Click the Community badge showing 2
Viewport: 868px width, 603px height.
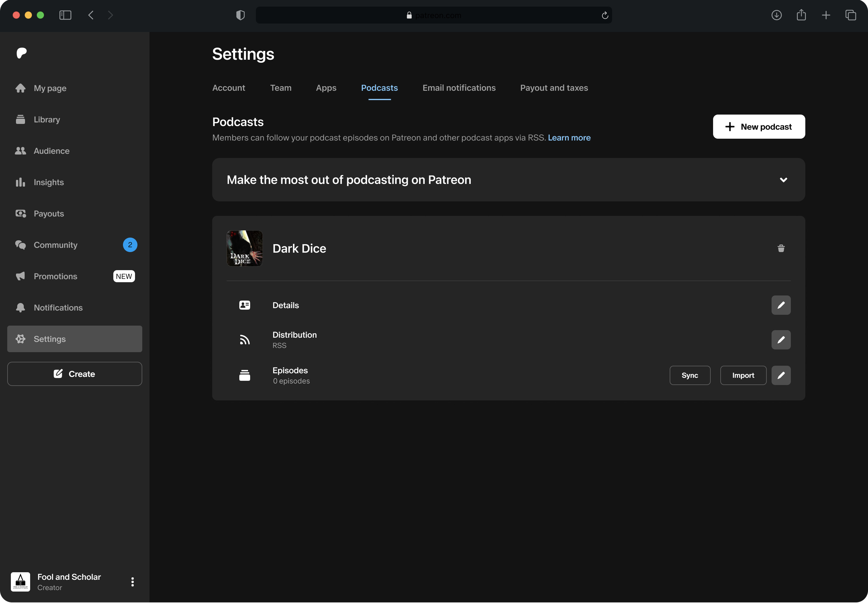pos(130,245)
